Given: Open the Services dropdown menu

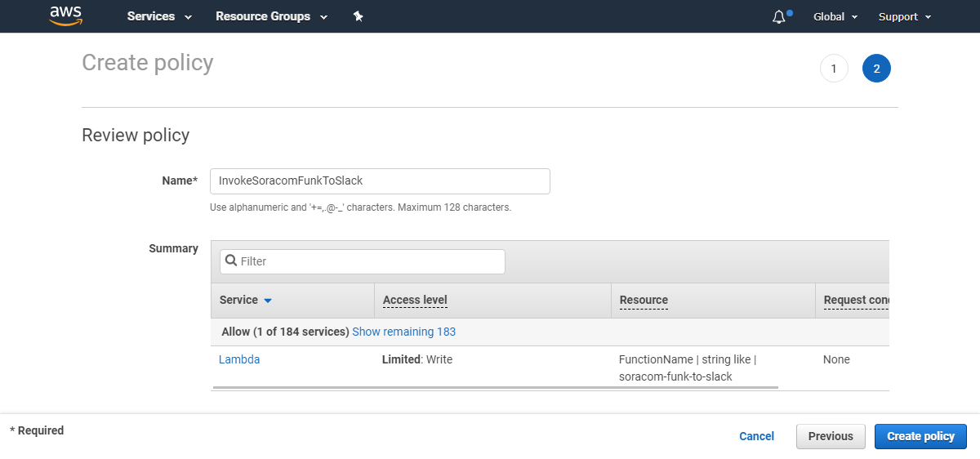Looking at the screenshot, I should (x=159, y=16).
